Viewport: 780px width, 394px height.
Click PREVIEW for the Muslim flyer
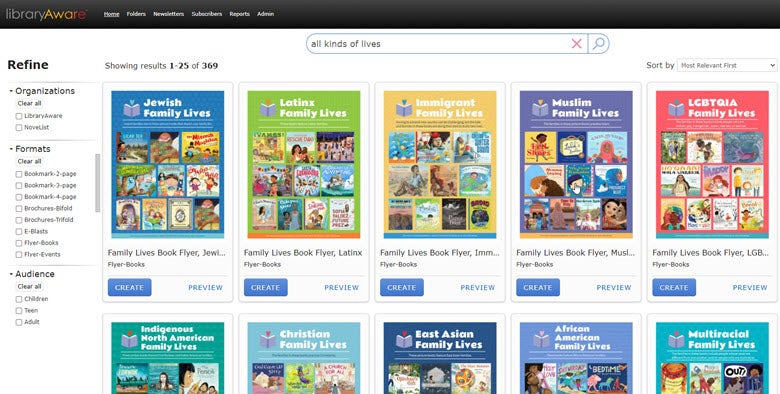pos(614,288)
